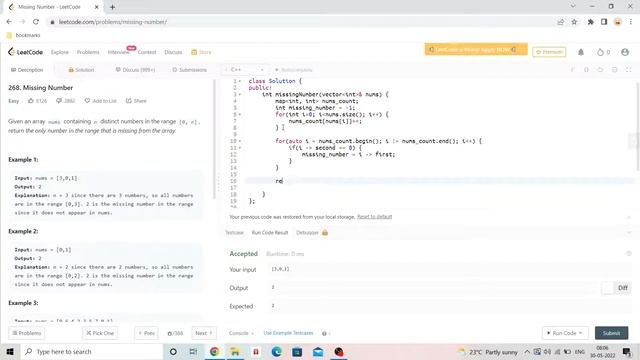Toggle the Autocomplete option
The width and height of the screenshot is (640, 360).
click(293, 70)
